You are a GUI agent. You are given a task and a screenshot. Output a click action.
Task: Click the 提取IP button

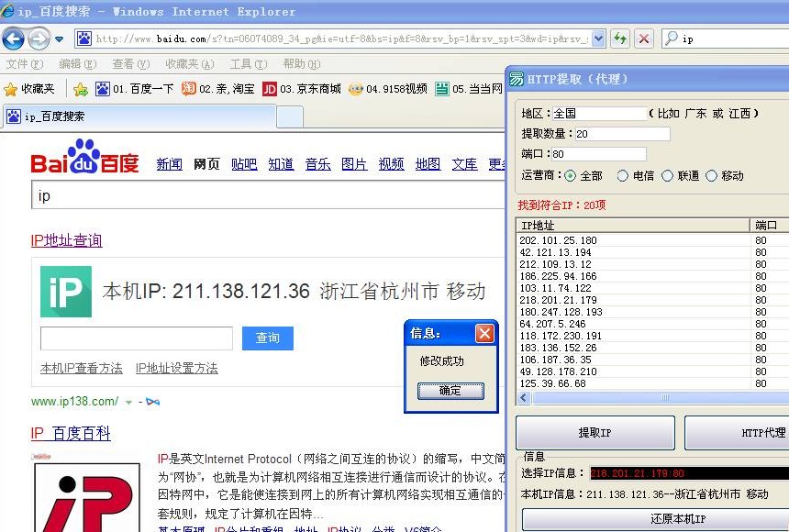(595, 432)
